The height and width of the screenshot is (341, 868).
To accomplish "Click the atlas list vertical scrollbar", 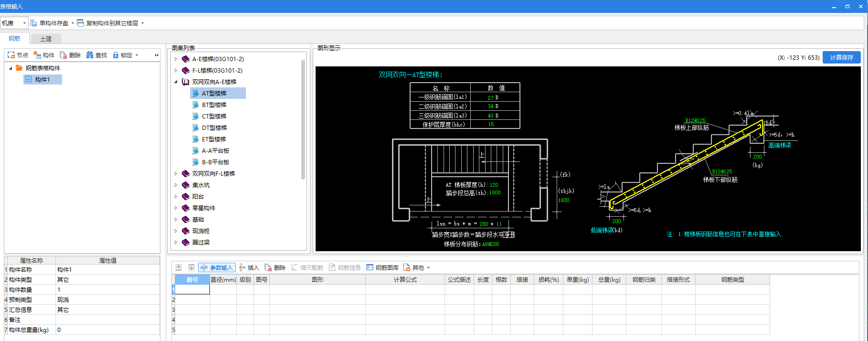I will [x=303, y=119].
